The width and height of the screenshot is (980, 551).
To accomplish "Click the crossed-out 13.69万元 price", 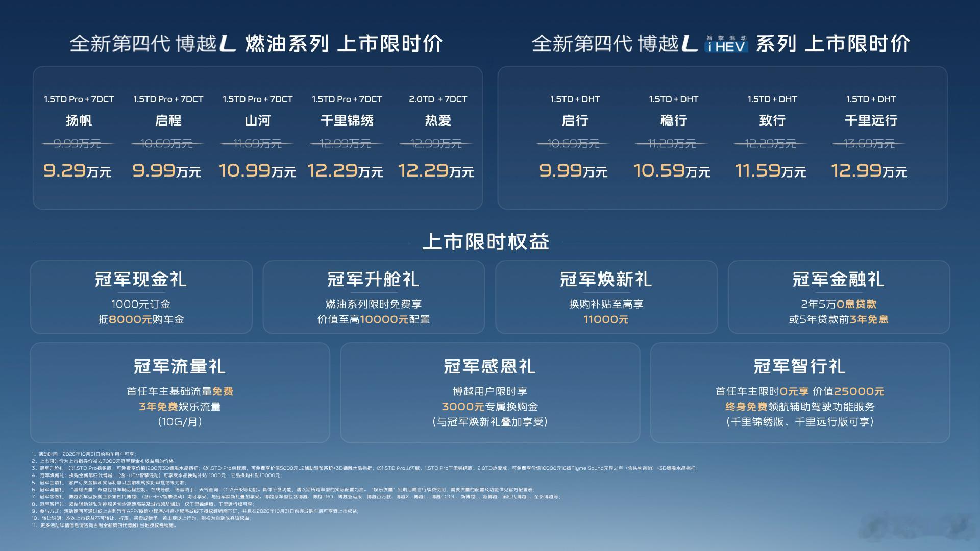I will (869, 144).
